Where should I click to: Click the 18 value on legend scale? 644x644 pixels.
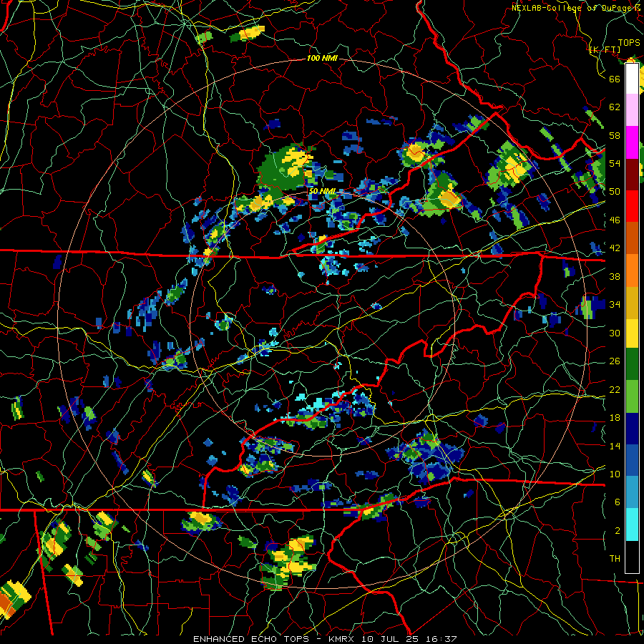click(615, 418)
